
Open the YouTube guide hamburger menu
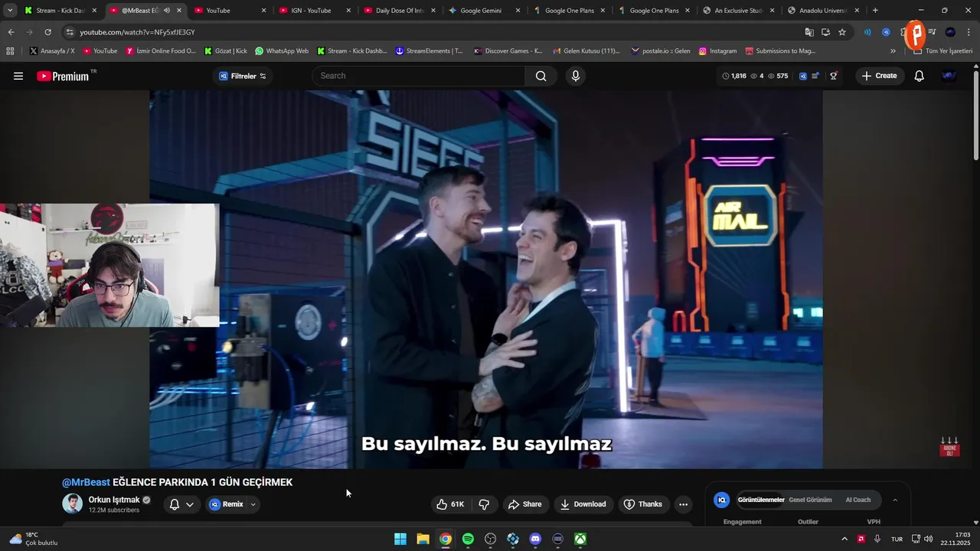click(18, 76)
